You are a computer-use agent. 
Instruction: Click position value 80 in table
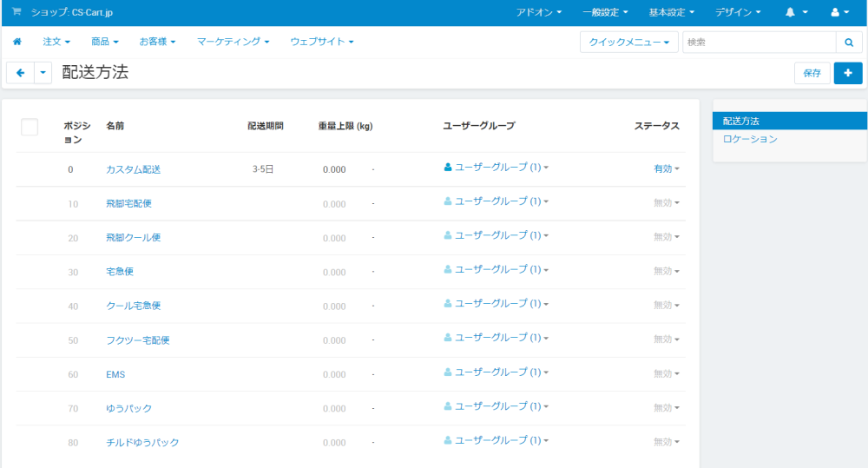pos(73,443)
